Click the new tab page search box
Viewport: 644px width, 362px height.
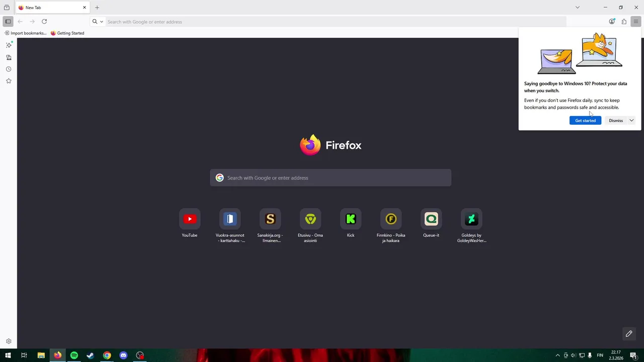[x=331, y=178]
